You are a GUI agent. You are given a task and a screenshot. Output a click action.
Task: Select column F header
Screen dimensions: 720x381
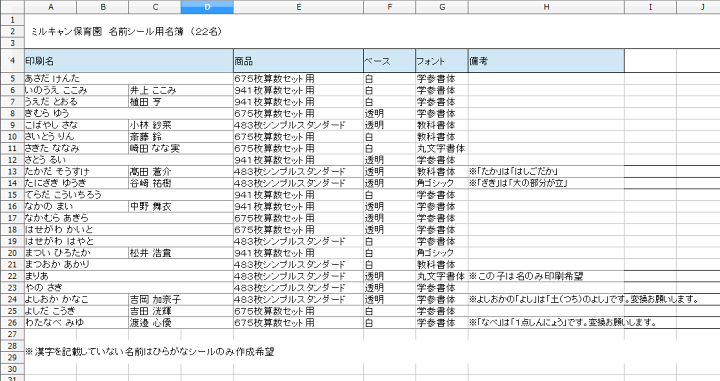[x=389, y=7]
